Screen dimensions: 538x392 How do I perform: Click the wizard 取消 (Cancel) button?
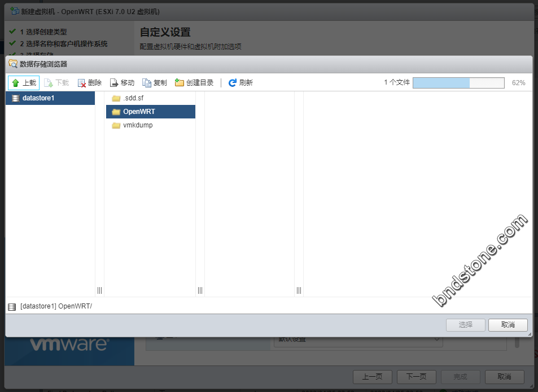(504, 377)
